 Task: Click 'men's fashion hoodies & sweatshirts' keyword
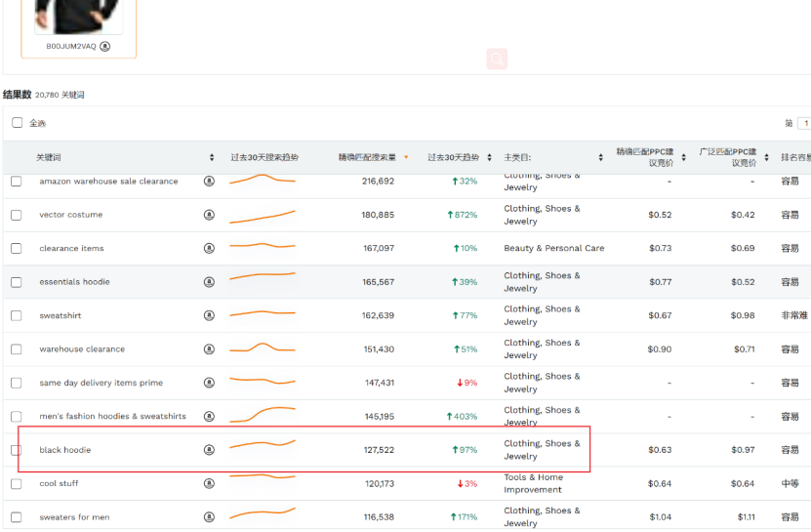click(x=112, y=416)
